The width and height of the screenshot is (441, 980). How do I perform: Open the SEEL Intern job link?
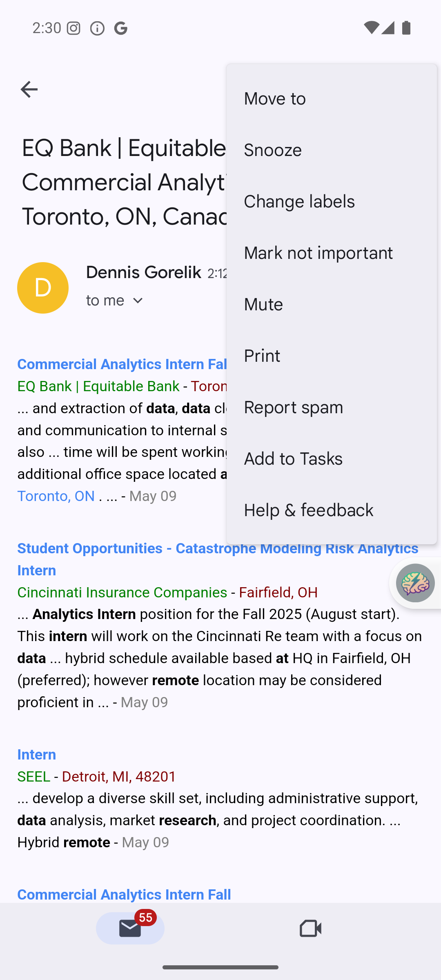(x=37, y=755)
